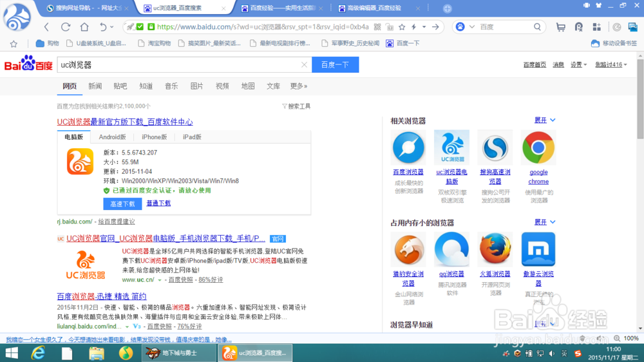Open 淘宝购物 bookmark
This screenshot has height=362, width=644.
click(155, 44)
